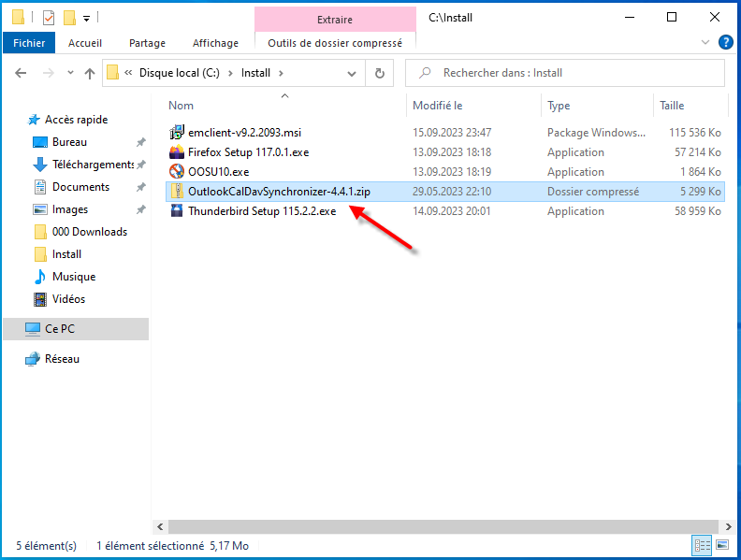Select Ce PC in navigation pane
This screenshot has height=560, width=741.
[76, 329]
